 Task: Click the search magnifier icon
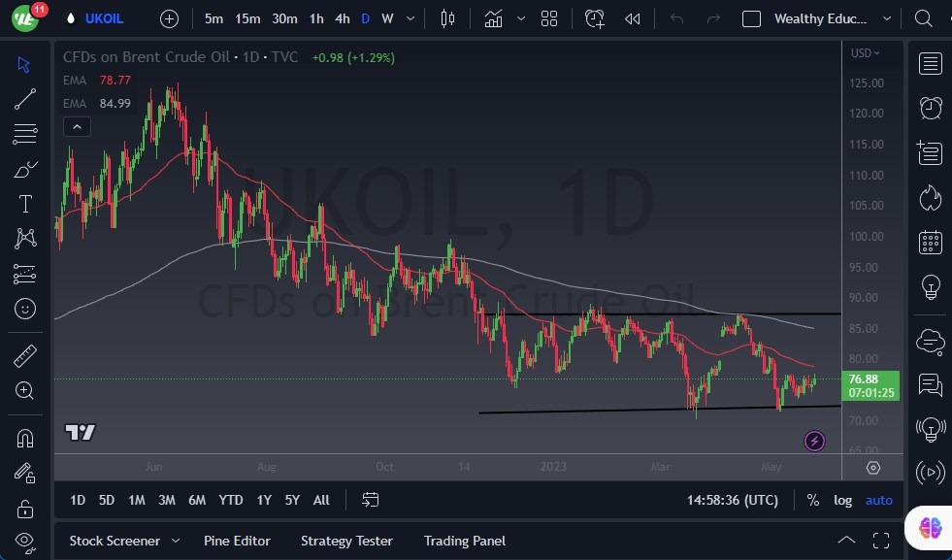pyautogui.click(x=925, y=18)
